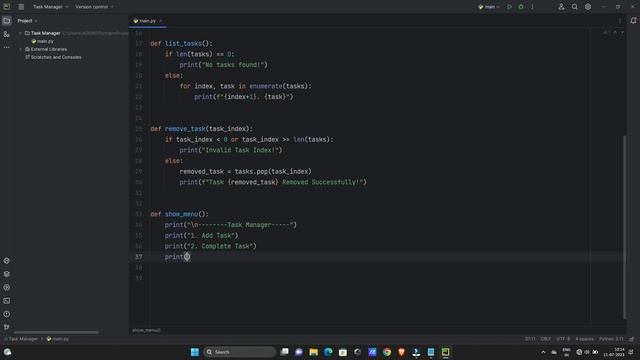Select External Libraries in project tree

click(46, 49)
